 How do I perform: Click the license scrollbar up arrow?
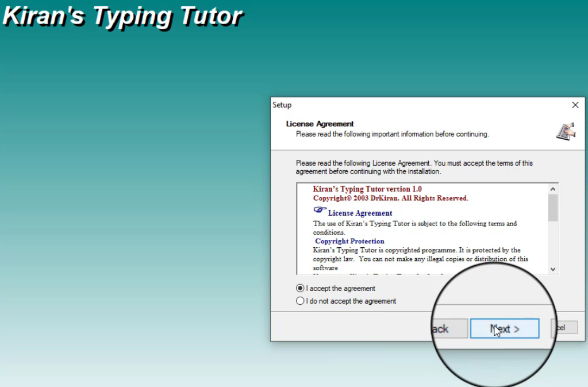coord(553,189)
